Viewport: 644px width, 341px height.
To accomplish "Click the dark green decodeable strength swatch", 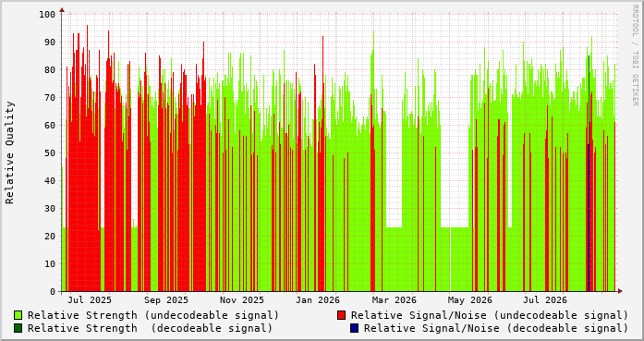I will pos(18,328).
